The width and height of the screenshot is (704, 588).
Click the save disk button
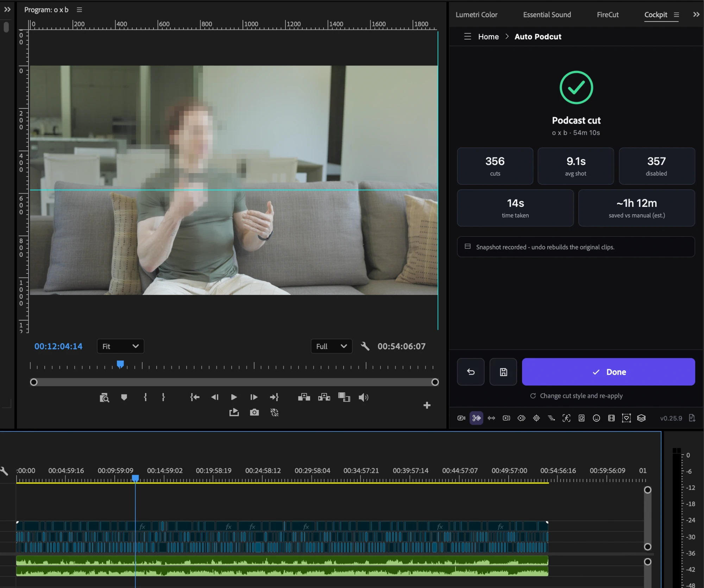503,372
